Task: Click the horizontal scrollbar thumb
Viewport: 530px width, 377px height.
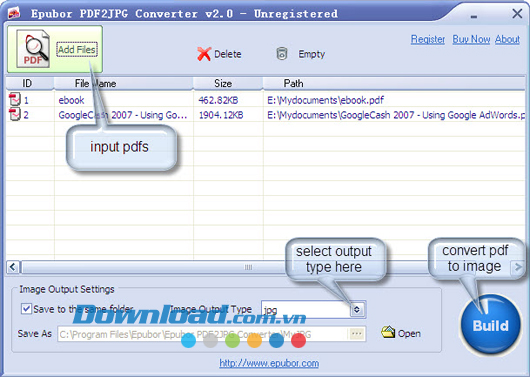Action: pos(248,267)
